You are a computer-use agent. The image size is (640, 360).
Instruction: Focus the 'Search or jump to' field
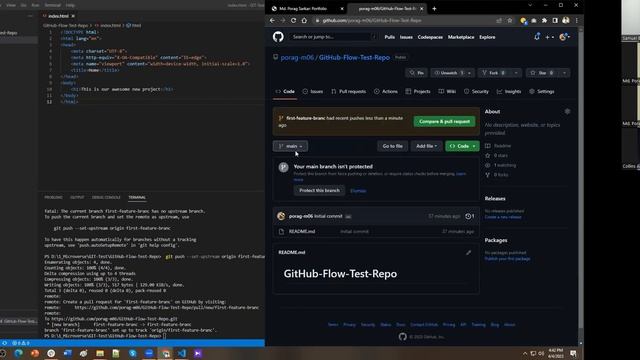click(x=333, y=37)
